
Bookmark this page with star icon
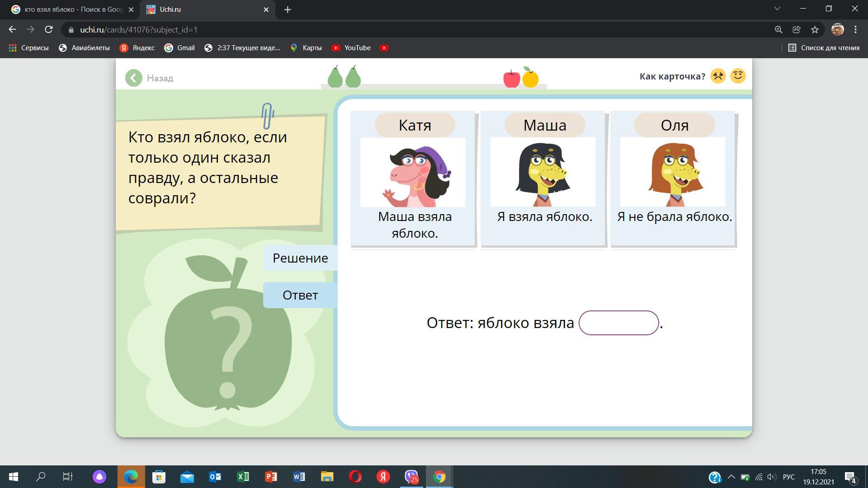click(x=815, y=30)
